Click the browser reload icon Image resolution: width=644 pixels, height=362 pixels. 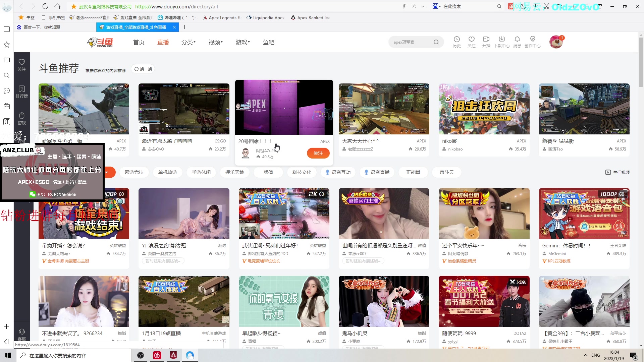point(45,6)
